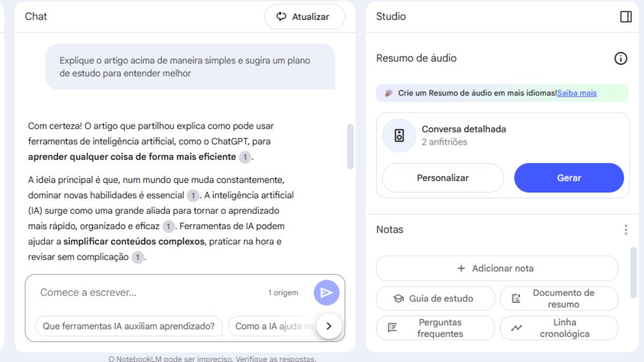Open the Resumo de áudio info icon
The height and width of the screenshot is (362, 644).
click(x=620, y=58)
